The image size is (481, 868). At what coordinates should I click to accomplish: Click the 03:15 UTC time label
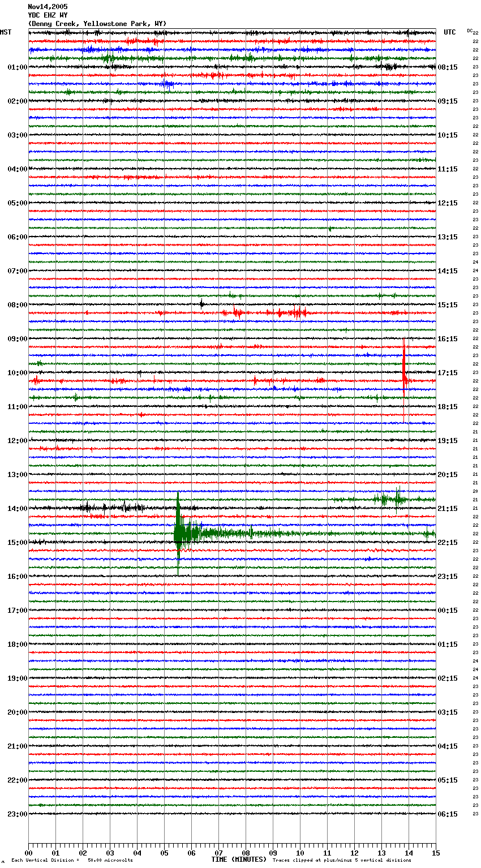(448, 712)
